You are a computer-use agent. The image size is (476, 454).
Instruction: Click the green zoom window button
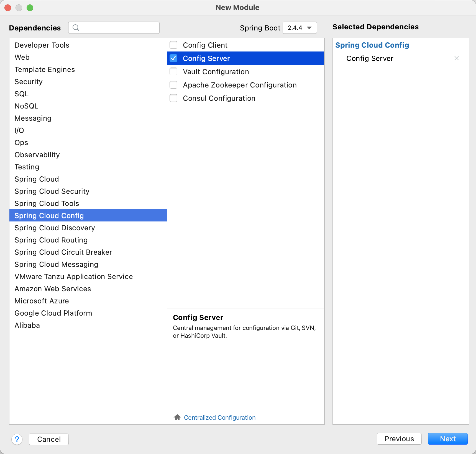click(x=30, y=8)
